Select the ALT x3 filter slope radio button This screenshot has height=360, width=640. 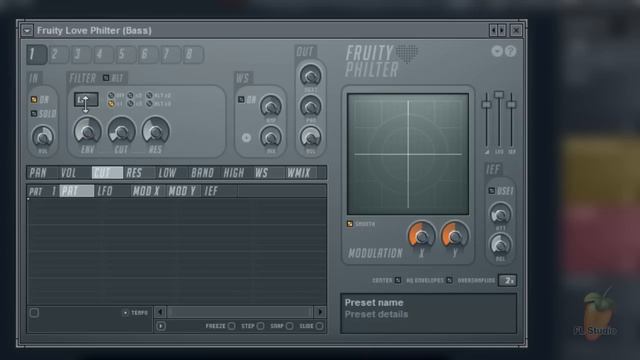tap(149, 104)
